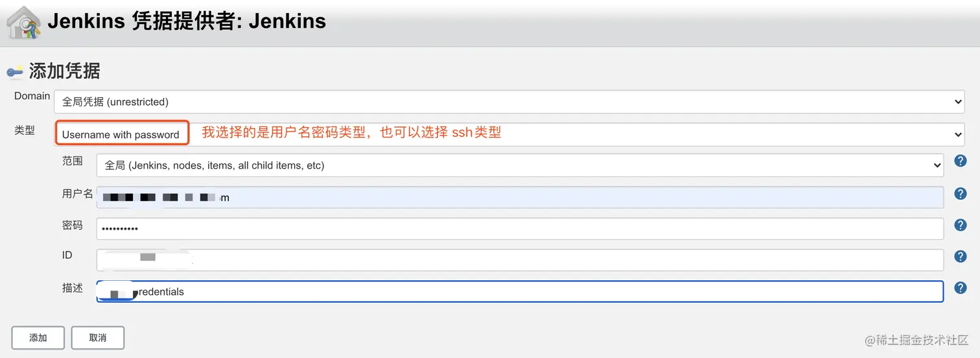This screenshot has width=980, height=358.
Task: Click the Jenkins 凭据提供者 page title
Action: tap(187, 21)
